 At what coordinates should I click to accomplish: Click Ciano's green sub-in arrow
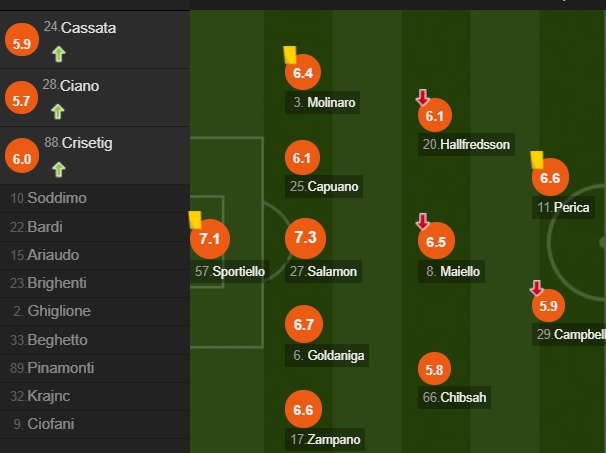58,112
